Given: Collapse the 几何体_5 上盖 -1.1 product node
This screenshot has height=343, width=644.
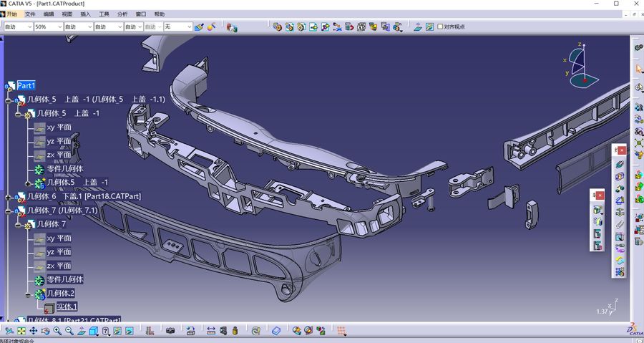Looking at the screenshot, I should click(8, 100).
